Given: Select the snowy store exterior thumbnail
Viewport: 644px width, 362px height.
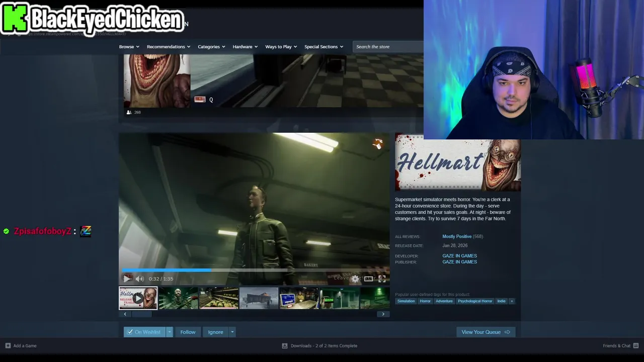Looking at the screenshot, I should click(259, 298).
